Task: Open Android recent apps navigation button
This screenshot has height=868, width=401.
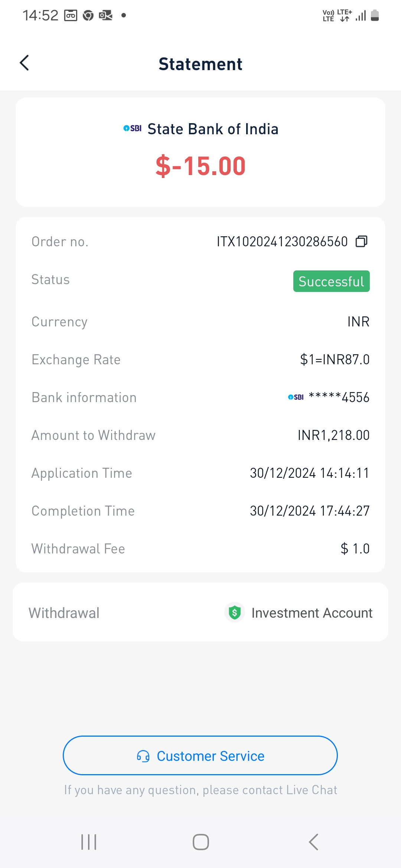Action: click(x=89, y=842)
